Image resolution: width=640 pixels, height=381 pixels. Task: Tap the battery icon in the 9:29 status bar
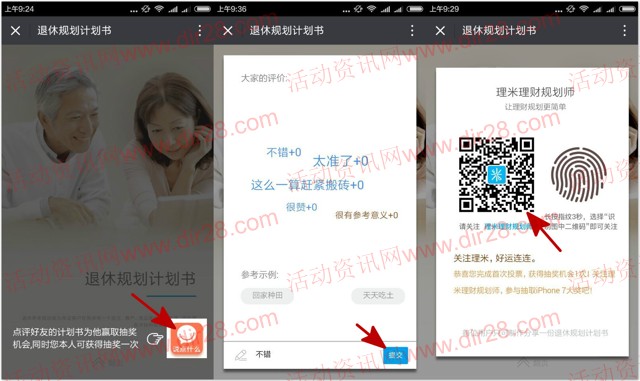[627, 9]
